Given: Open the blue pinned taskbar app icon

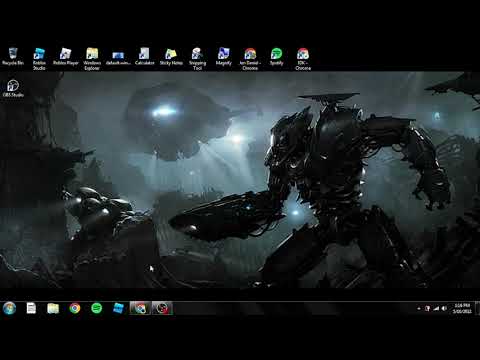Looking at the screenshot, I should pos(118,308).
